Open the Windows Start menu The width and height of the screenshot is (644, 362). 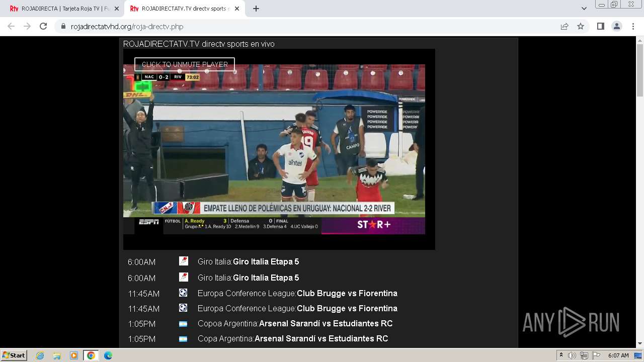pos(14,355)
